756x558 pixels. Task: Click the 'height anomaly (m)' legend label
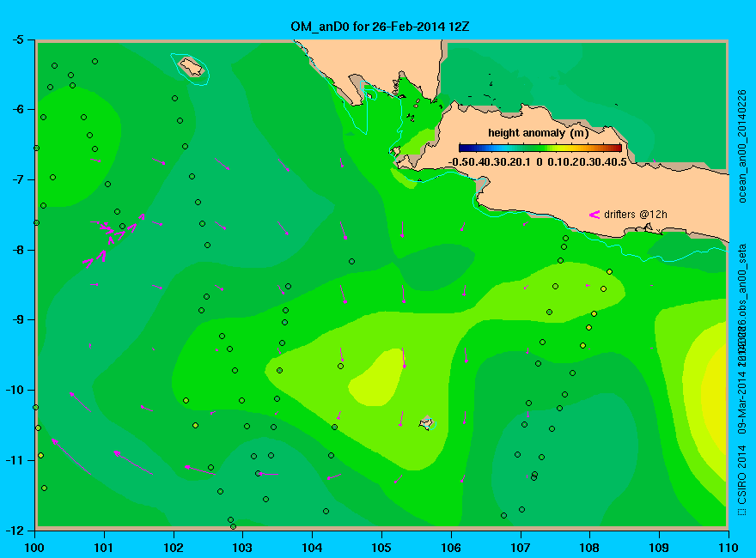(538, 133)
